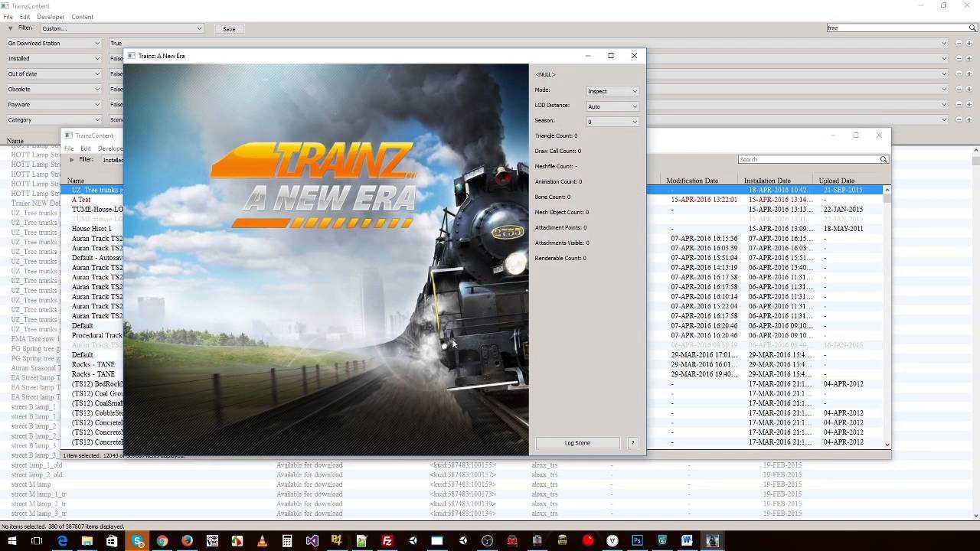Screen dimensions: 980x551
Task: Open the Content menu
Action: [82, 17]
